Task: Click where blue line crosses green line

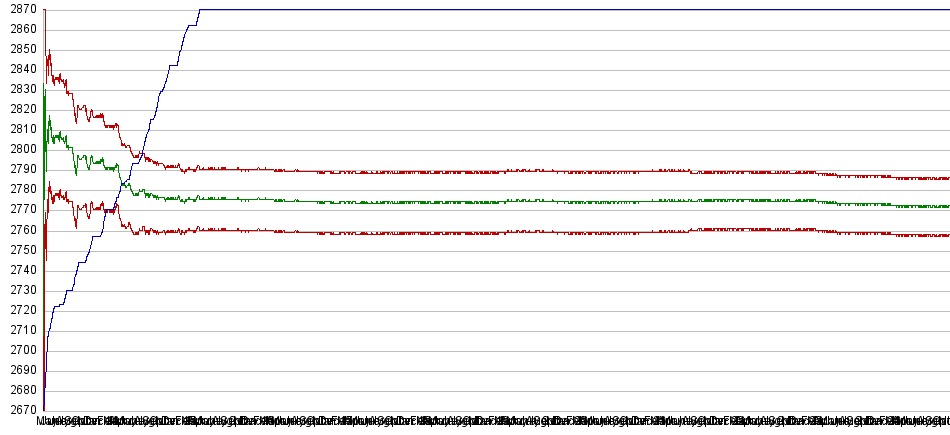Action: (124, 182)
